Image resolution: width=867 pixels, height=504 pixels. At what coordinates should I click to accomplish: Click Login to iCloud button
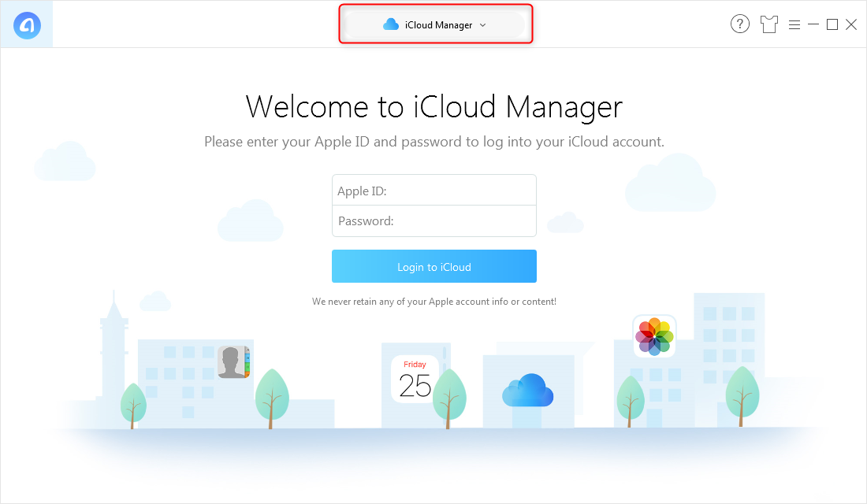434,266
